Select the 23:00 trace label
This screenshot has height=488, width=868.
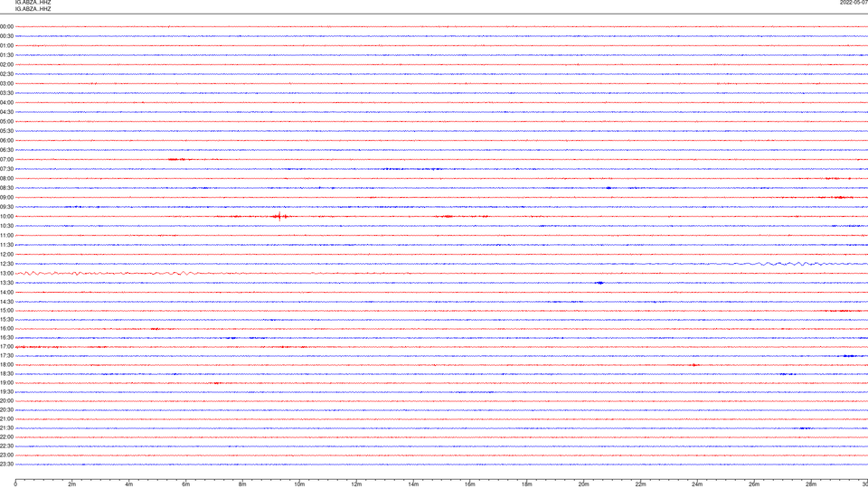[x=6, y=455]
